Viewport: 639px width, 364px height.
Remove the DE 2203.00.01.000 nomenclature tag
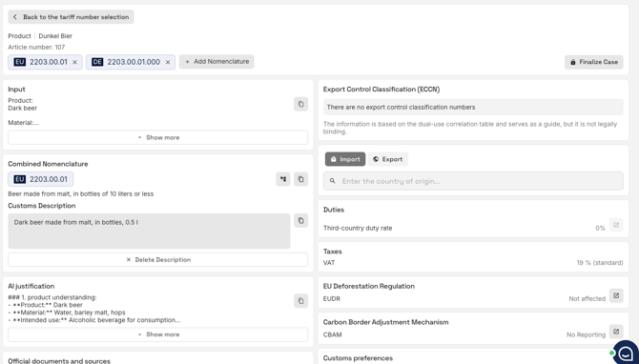[168, 62]
